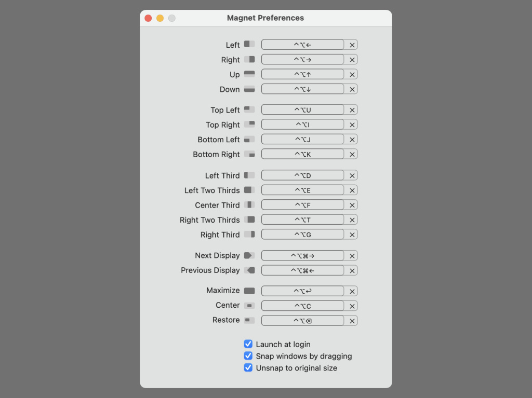532x398 pixels.
Task: Click the Top Right quarter icon
Action: coord(249,125)
